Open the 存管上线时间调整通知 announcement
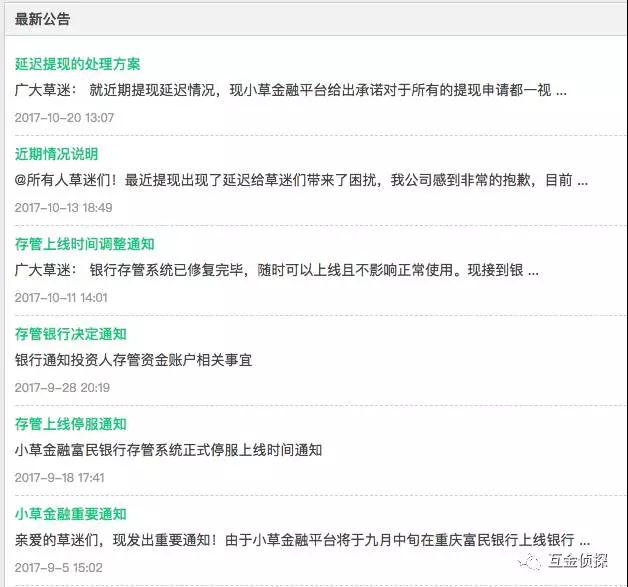Screen dimensions: 628x587 coord(84,244)
